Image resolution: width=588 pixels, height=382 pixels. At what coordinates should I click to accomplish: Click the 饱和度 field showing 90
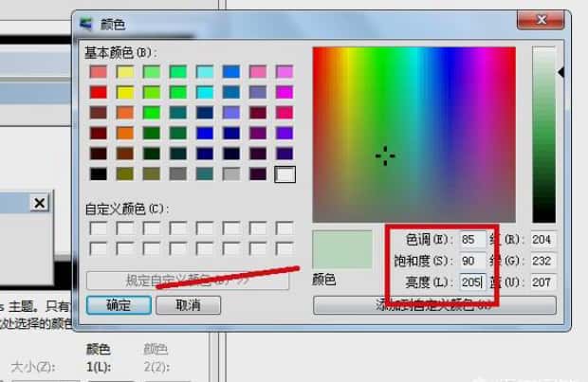pos(473,261)
